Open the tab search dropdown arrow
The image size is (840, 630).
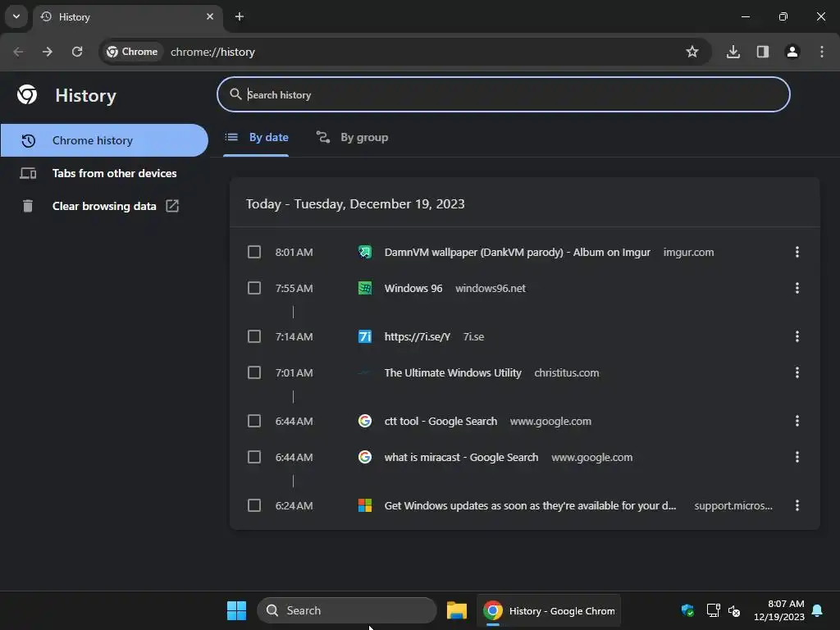tap(16, 16)
